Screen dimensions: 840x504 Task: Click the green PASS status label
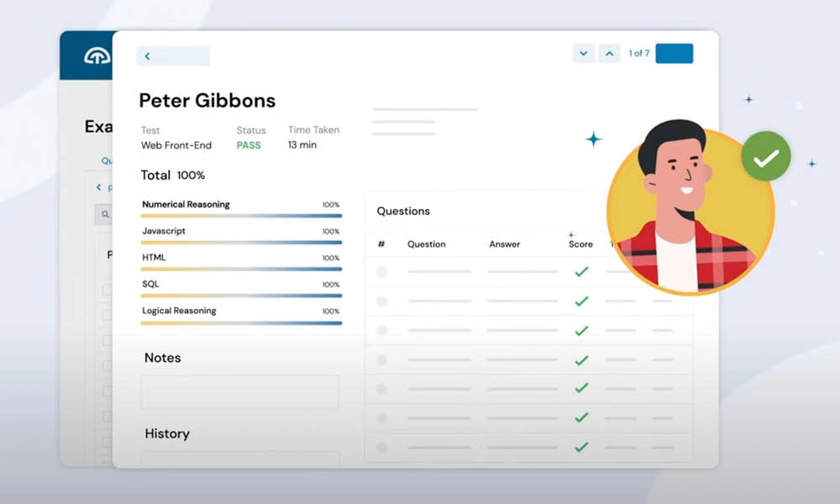tap(248, 145)
